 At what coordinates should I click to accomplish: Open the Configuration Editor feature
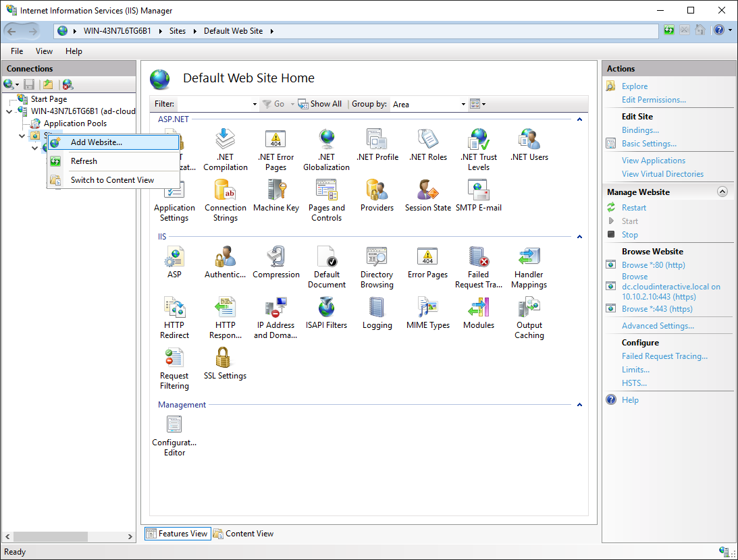coord(174,436)
